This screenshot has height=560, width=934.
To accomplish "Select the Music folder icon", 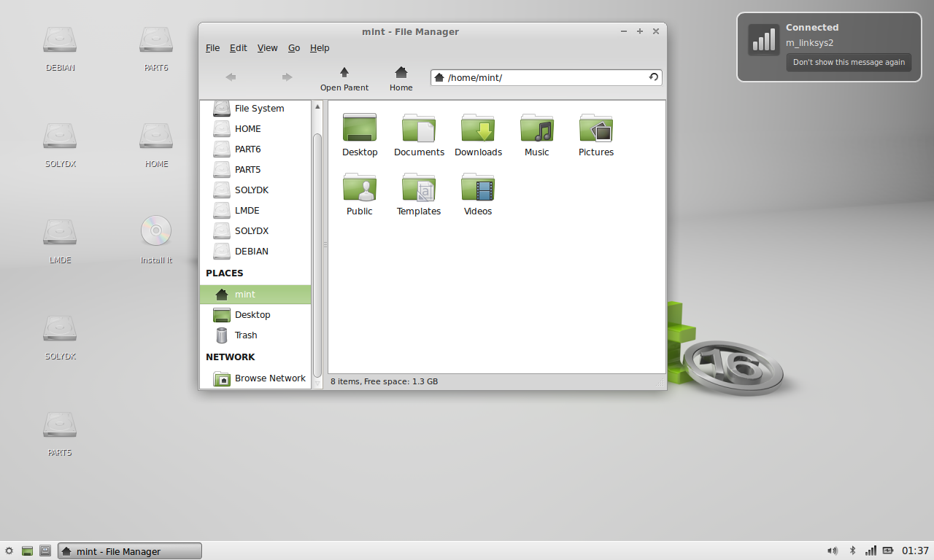I will pyautogui.click(x=536, y=129).
